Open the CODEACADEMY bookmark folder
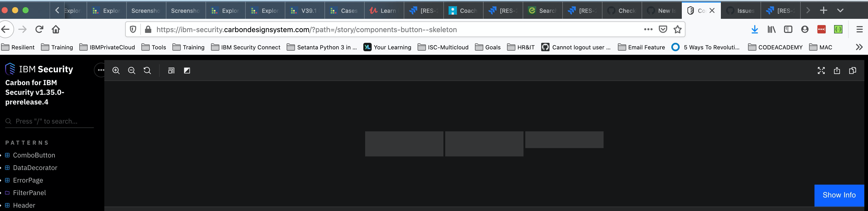The height and width of the screenshot is (211, 868). (775, 47)
